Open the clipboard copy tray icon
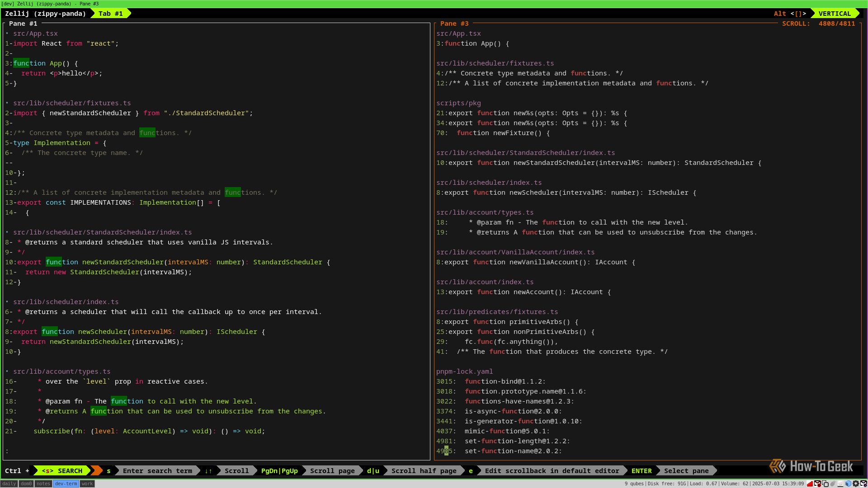868x488 pixels. [825, 483]
